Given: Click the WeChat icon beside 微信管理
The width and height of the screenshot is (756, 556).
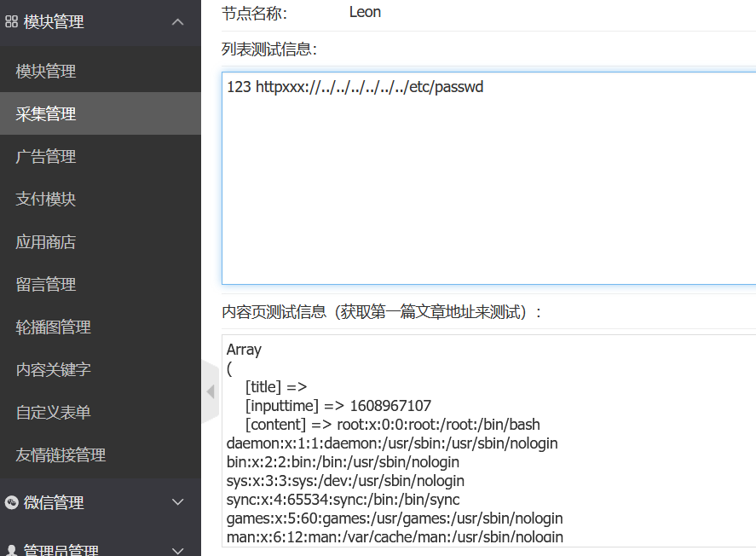Looking at the screenshot, I should tap(12, 502).
